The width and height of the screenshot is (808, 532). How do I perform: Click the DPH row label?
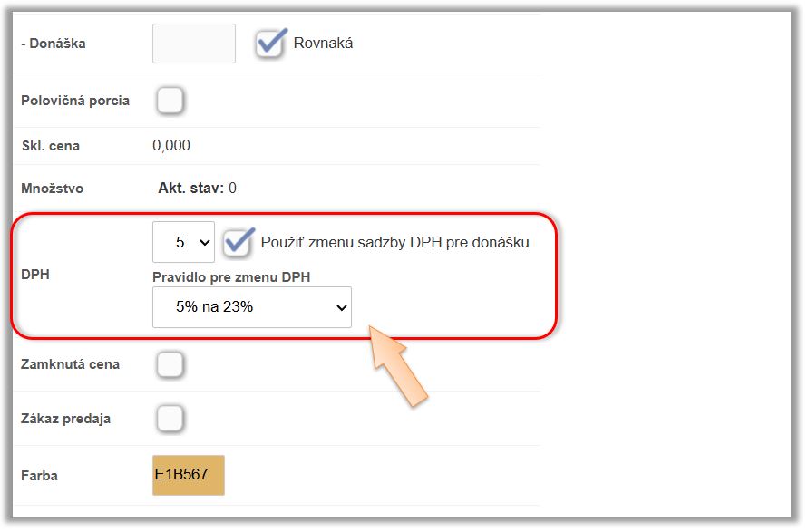(x=35, y=274)
